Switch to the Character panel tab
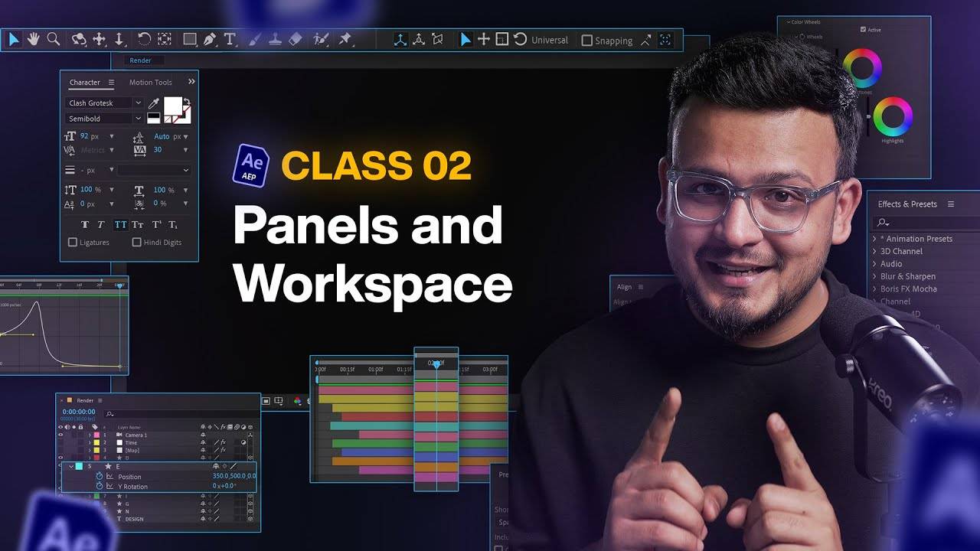This screenshot has height=551, width=980. pos(84,83)
